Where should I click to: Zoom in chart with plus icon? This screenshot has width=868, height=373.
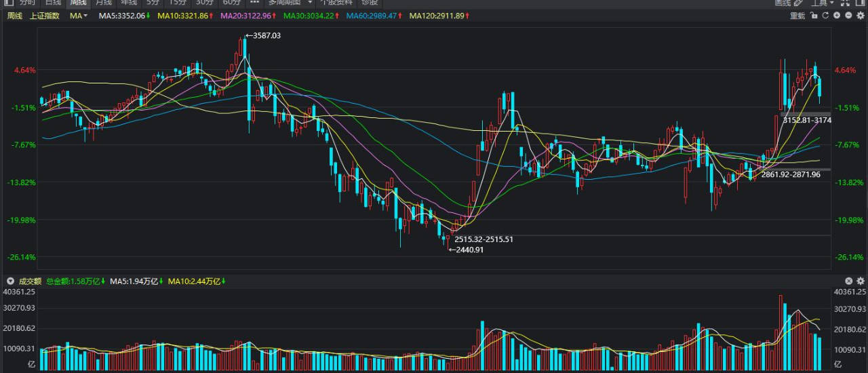(837, 16)
